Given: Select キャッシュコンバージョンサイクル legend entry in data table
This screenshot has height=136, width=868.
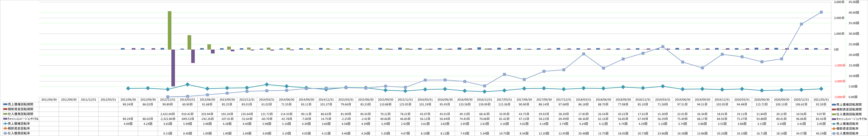Looking at the screenshot, I should pyautogui.click(x=21, y=119).
